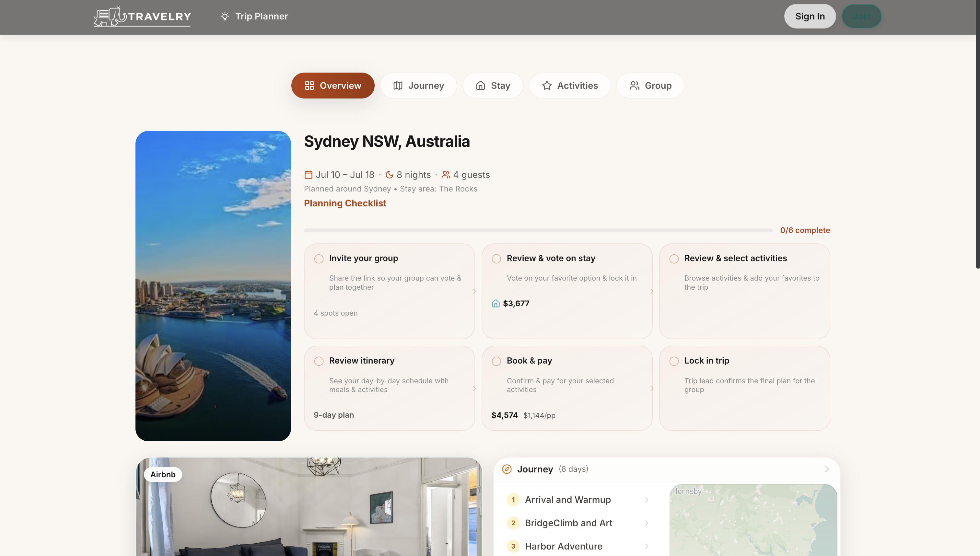Mark Review & vote on stay as complete
This screenshot has width=980, height=556.
click(x=496, y=259)
